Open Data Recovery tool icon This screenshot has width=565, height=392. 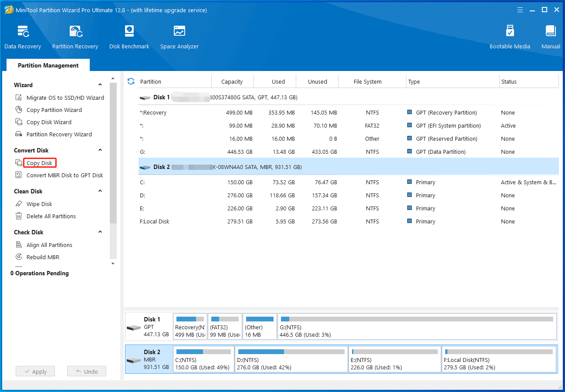[23, 32]
